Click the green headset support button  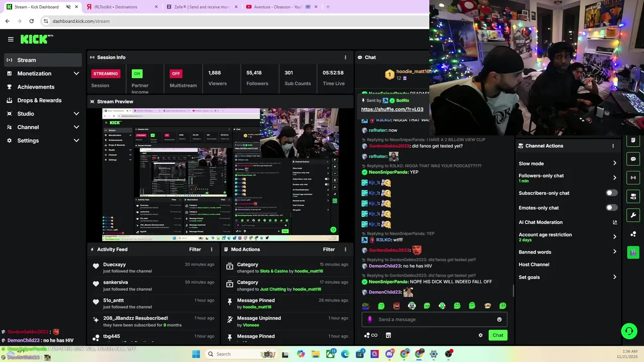pyautogui.click(x=629, y=331)
